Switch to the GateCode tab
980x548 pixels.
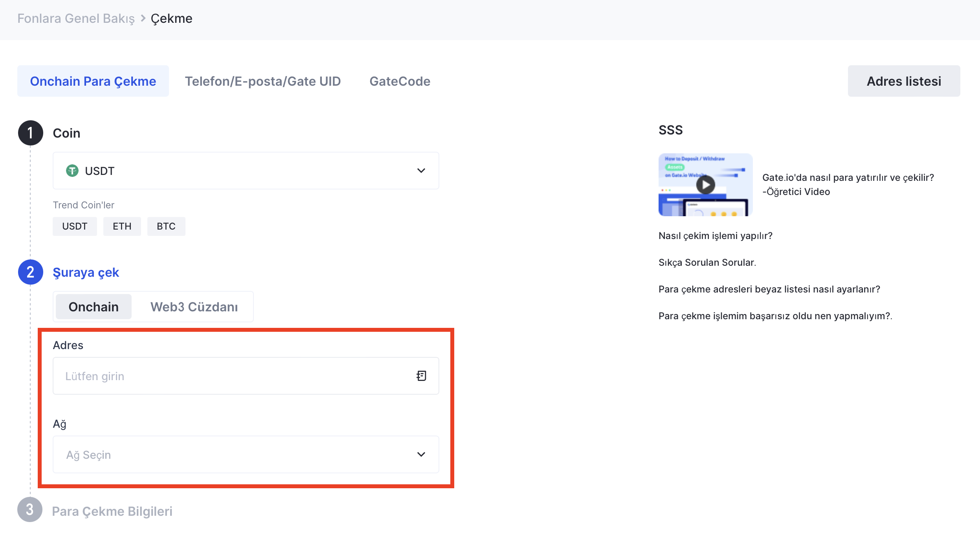[x=400, y=81]
